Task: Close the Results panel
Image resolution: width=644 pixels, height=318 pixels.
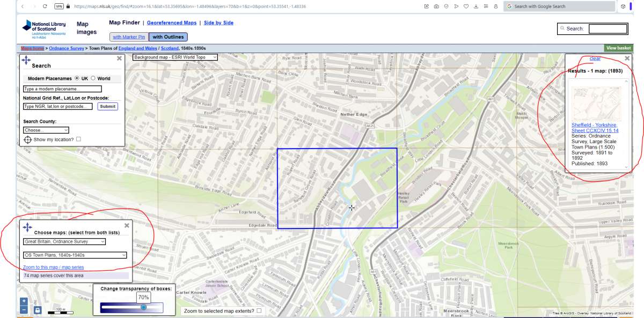Action: coord(627,58)
